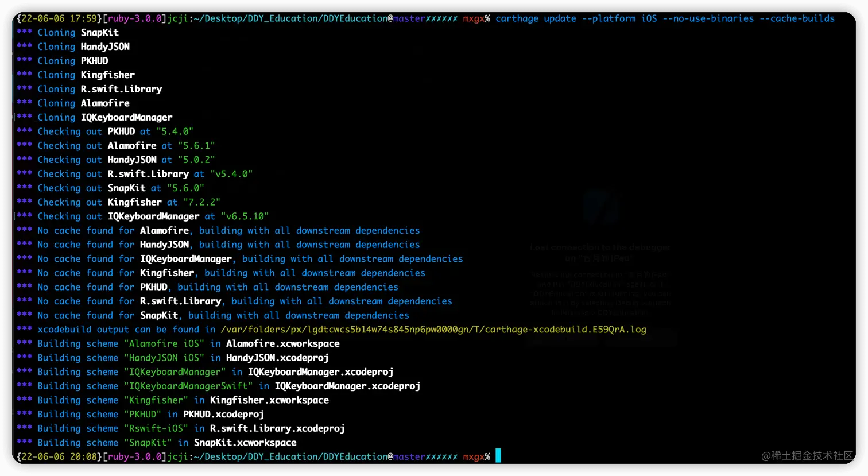The width and height of the screenshot is (868, 476).
Task: Click the 'Cloning R.swift.Library' line
Action: [x=89, y=89]
